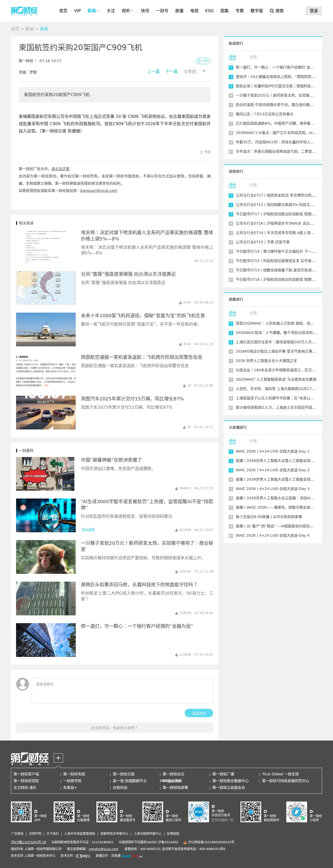Click the user avatar beside the comment box

tap(23, 684)
